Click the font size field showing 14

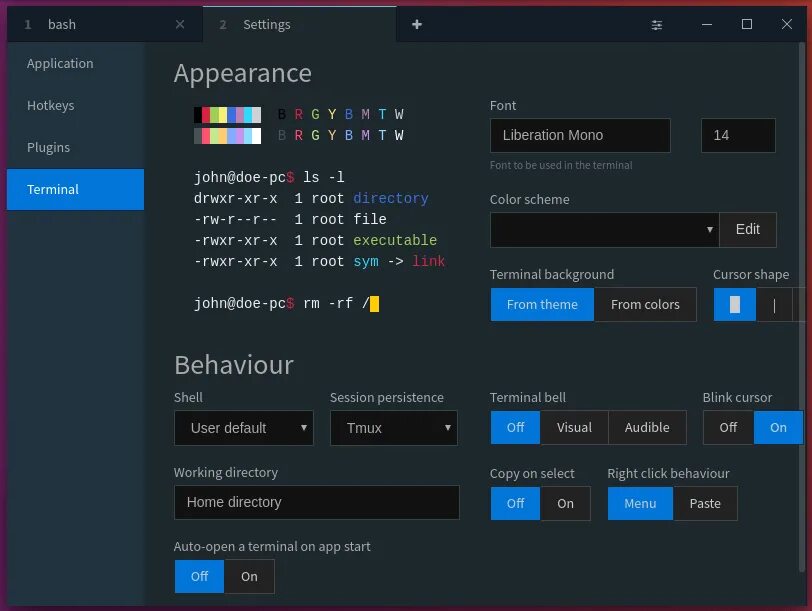tap(738, 136)
